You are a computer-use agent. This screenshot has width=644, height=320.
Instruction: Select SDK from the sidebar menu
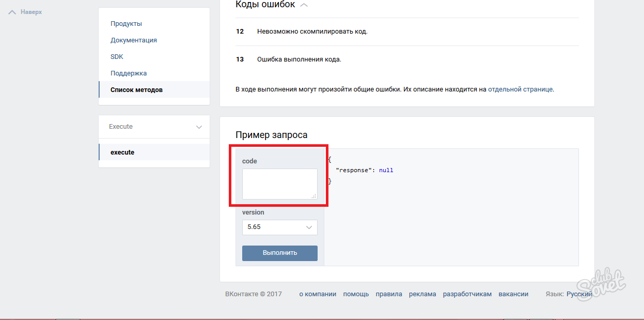click(117, 57)
